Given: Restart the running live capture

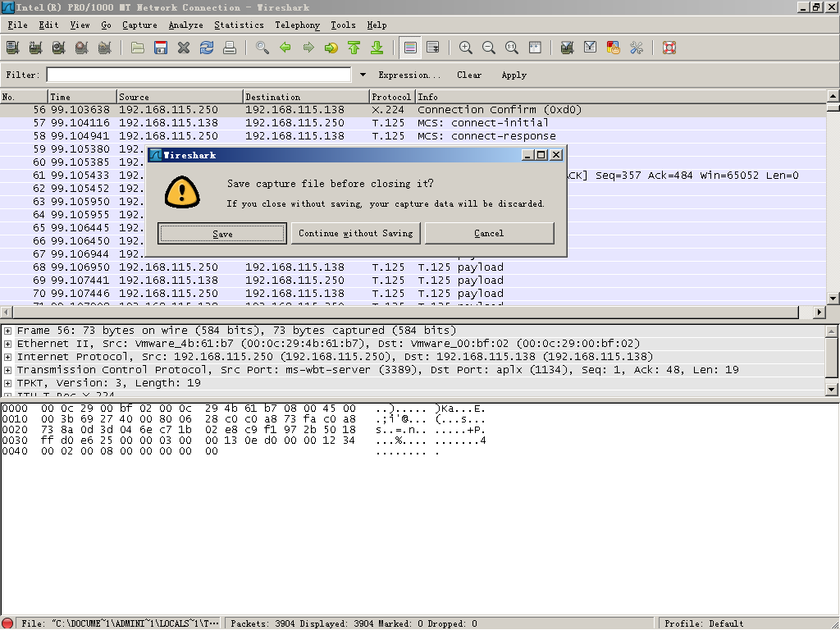Looking at the screenshot, I should pyautogui.click(x=105, y=48).
